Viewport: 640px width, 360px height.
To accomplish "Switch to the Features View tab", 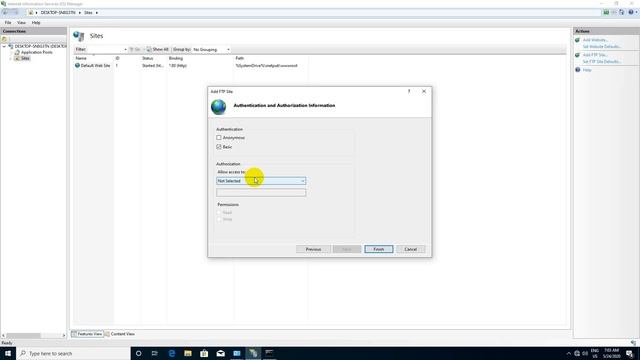I will click(x=87, y=334).
